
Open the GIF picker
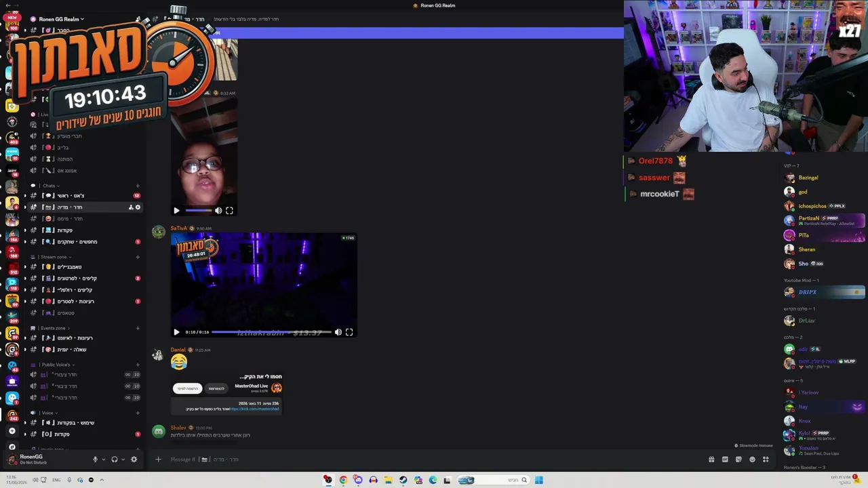[725, 460]
